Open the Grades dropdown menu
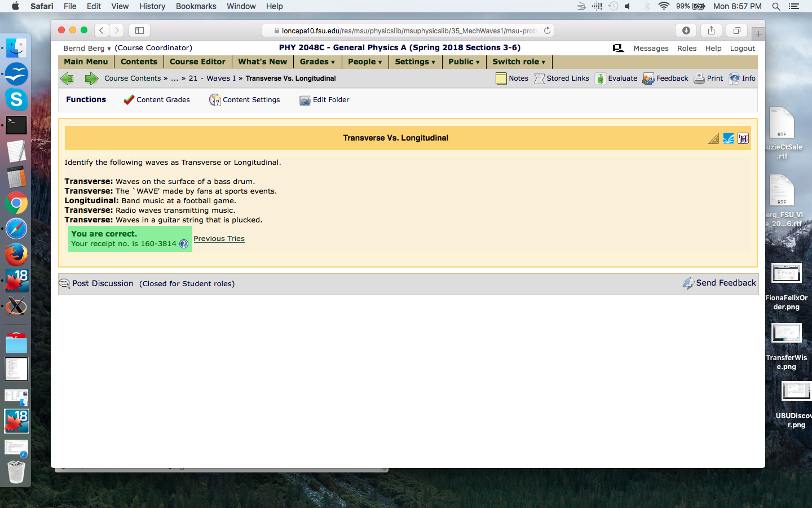Viewport: 812px width, 508px height. 317,62
